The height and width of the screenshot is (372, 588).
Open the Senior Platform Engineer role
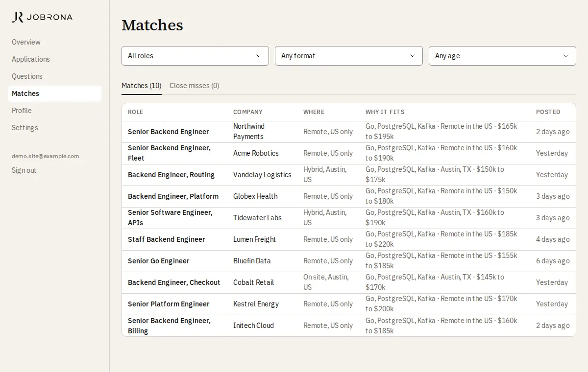point(169,304)
